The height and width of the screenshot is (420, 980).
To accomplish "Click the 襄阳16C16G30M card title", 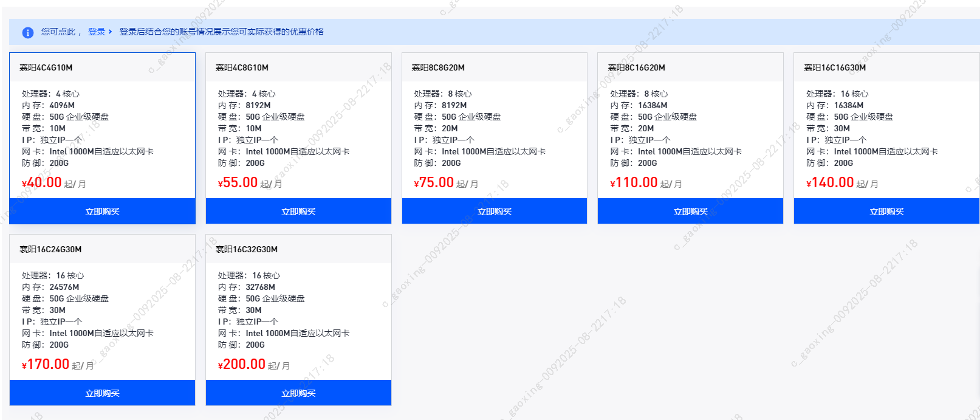I will pos(835,67).
